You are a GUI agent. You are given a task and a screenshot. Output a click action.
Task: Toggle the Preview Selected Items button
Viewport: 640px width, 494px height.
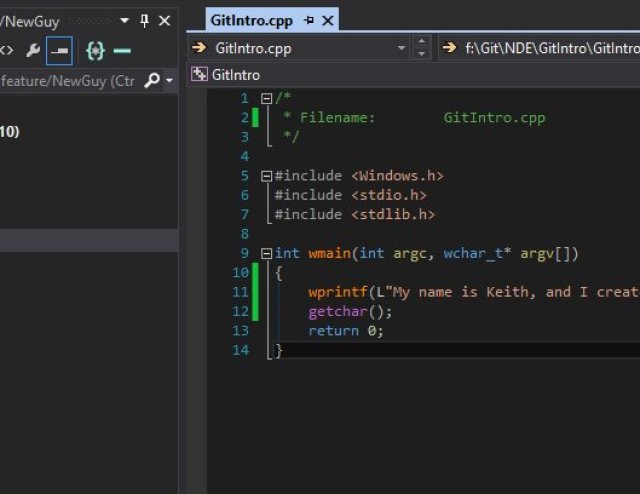point(60,49)
